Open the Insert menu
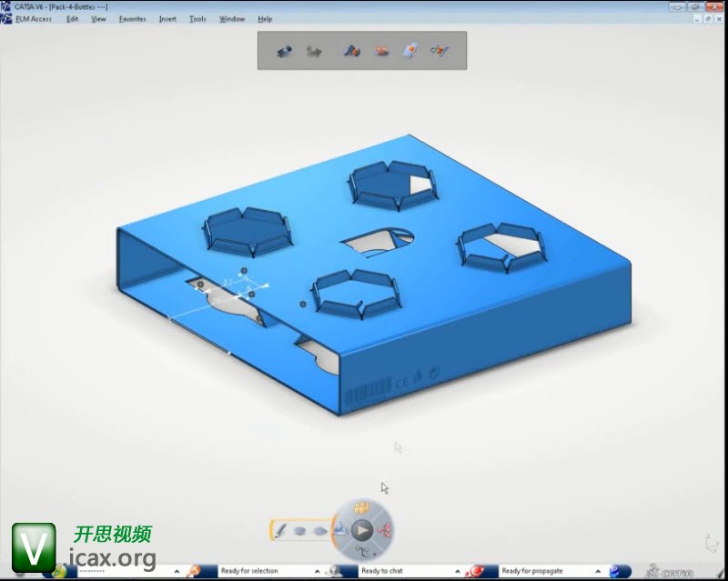Screen dimensions: 728x581 (x=167, y=19)
